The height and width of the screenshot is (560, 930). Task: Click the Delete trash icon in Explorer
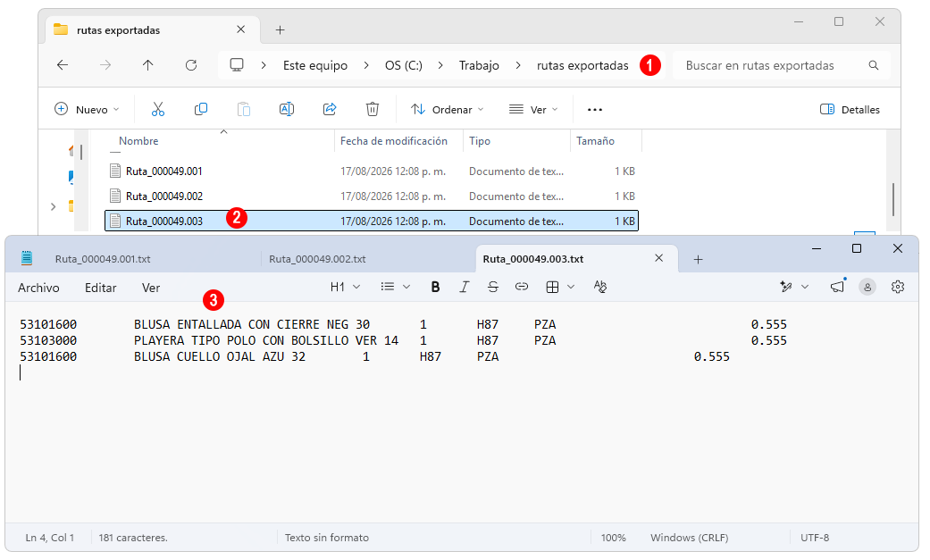[373, 109]
